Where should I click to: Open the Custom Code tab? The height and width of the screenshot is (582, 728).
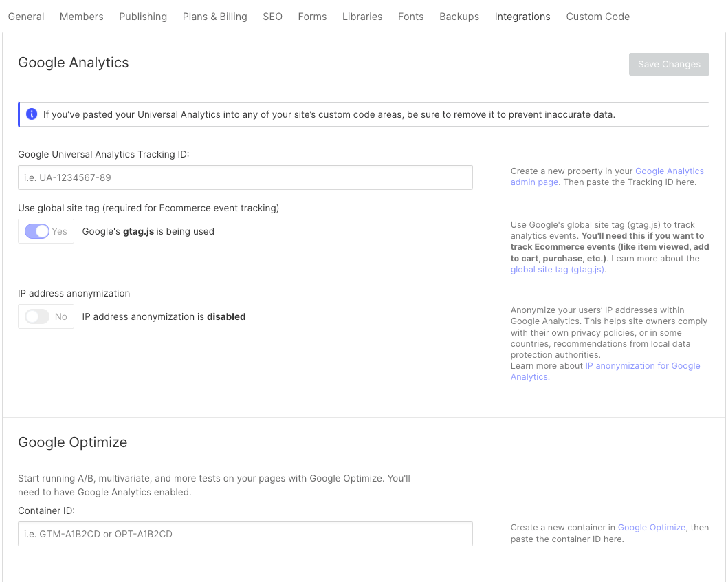598,17
